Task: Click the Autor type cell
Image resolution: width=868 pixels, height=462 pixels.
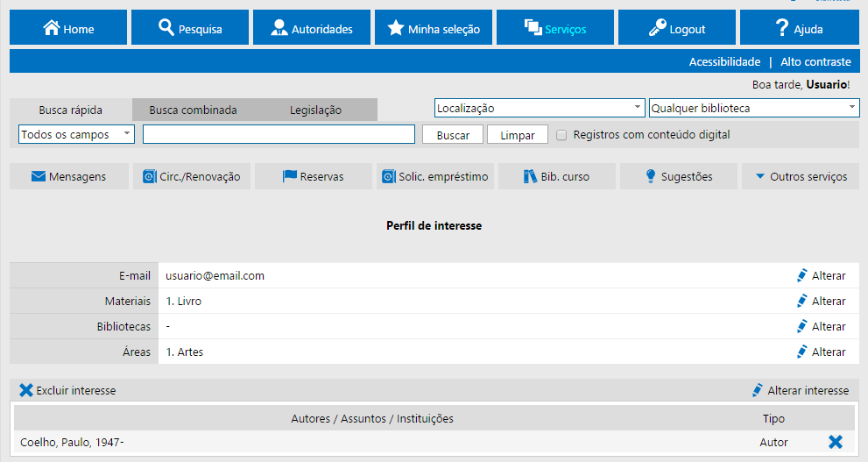Action: [x=773, y=442]
